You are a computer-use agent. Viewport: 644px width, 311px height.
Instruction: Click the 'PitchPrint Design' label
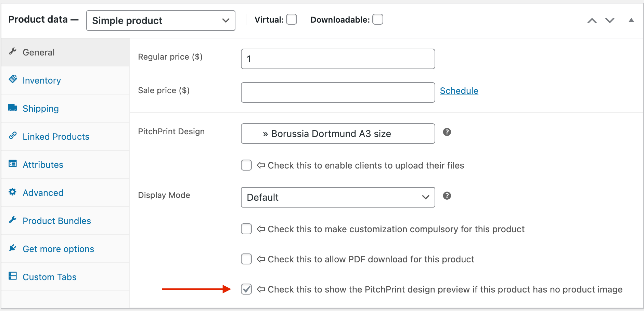pyautogui.click(x=171, y=132)
